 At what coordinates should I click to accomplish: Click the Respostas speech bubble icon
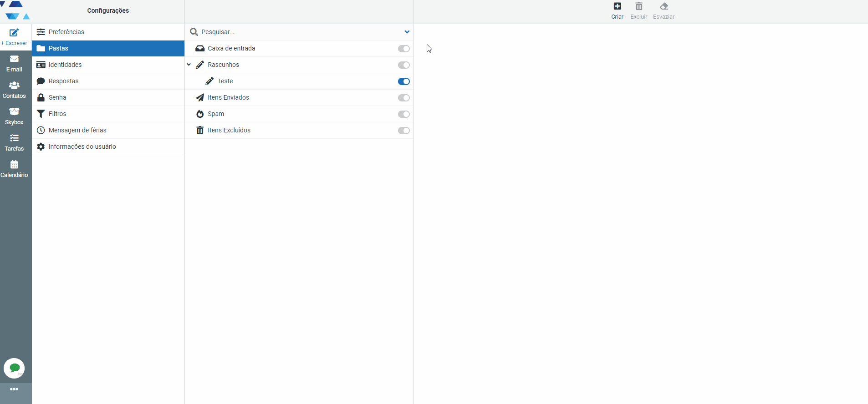click(x=41, y=81)
